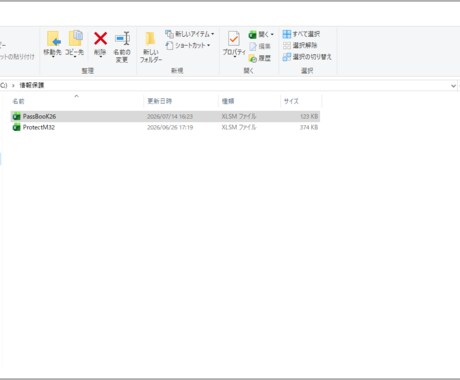This screenshot has width=460, height=380.
Task: Click the Excel icon beside PassBook26
Action: 16,116
